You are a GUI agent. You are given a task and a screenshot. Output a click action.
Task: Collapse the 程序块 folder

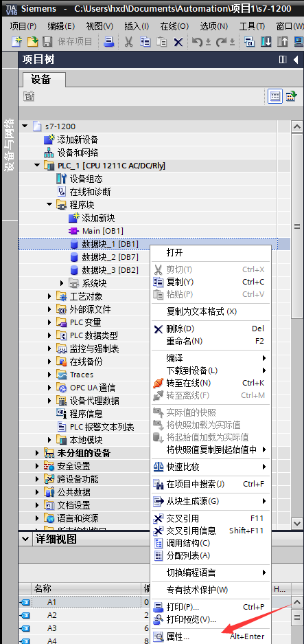(x=49, y=205)
